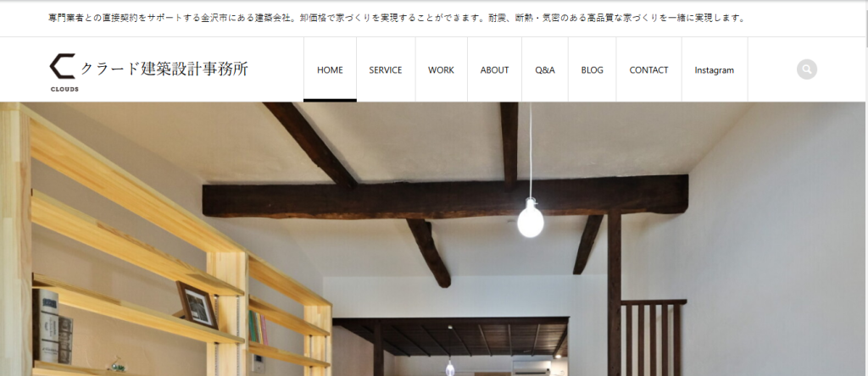This screenshot has width=868, height=376.
Task: Select ABOUT in the navigation bar
Action: [x=494, y=69]
